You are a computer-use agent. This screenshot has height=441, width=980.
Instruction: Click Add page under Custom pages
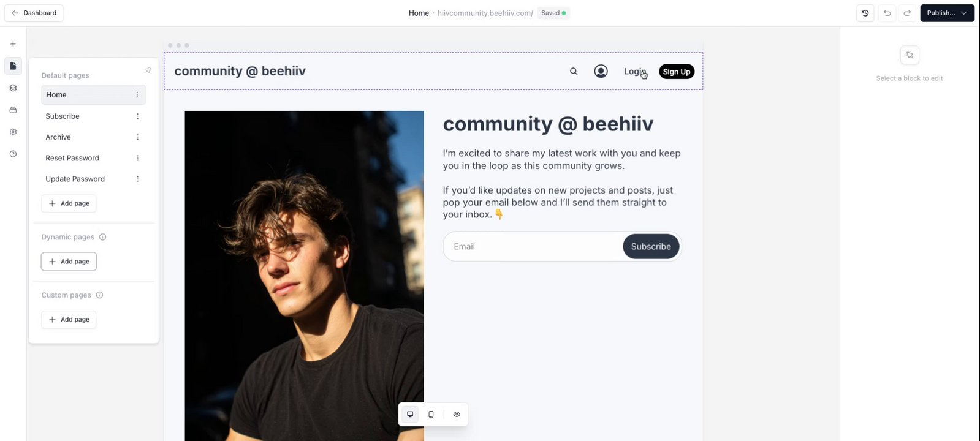(x=69, y=320)
